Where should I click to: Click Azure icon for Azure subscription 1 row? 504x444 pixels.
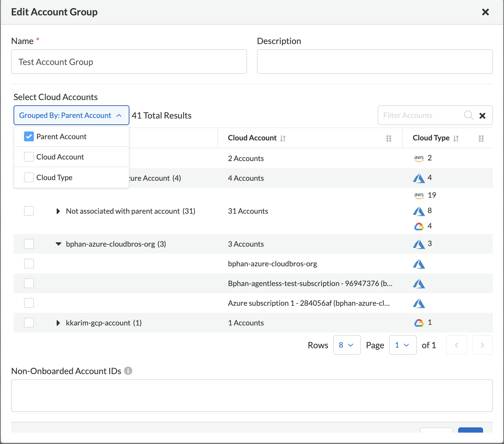click(419, 303)
